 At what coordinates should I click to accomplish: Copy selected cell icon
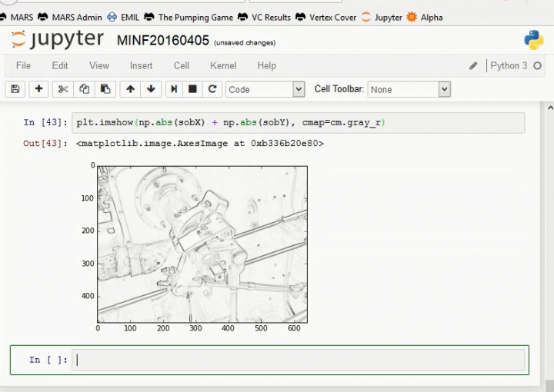click(84, 89)
